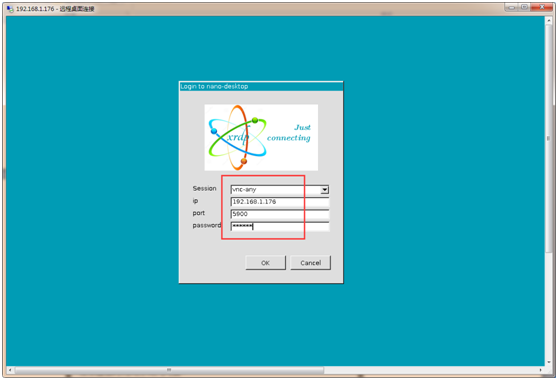
Task: Click the ip input field
Action: [x=280, y=202]
